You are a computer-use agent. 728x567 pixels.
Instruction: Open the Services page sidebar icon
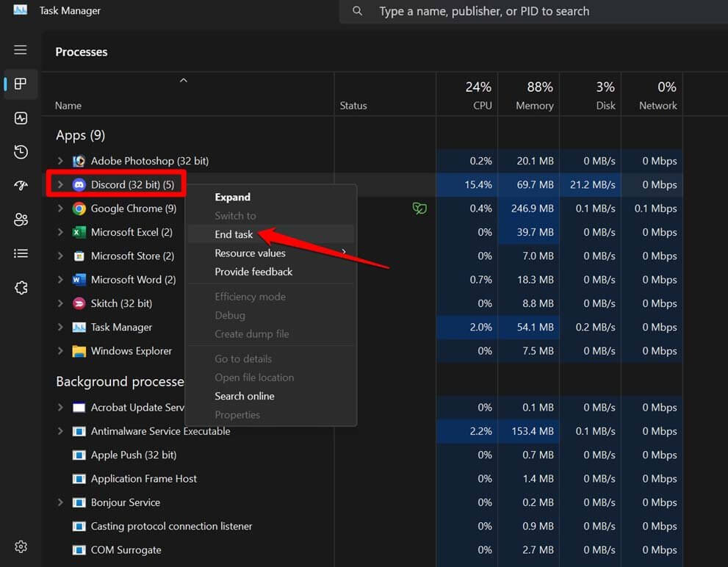click(21, 288)
